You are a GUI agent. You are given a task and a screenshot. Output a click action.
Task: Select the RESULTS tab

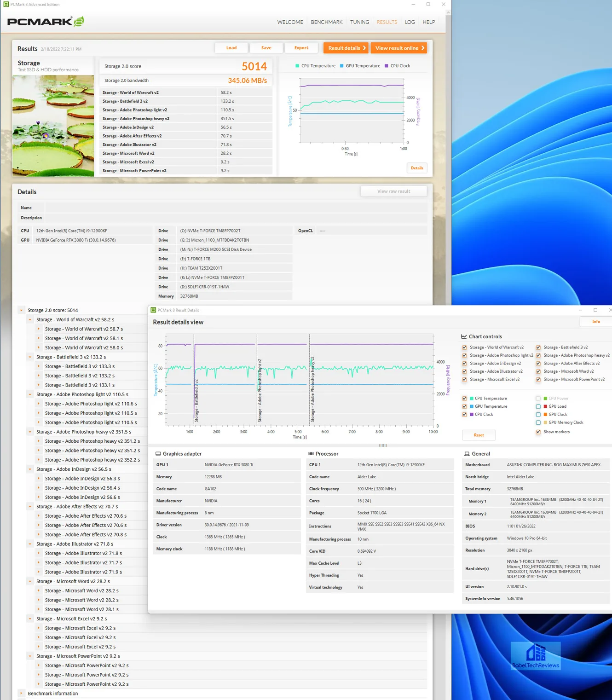387,22
